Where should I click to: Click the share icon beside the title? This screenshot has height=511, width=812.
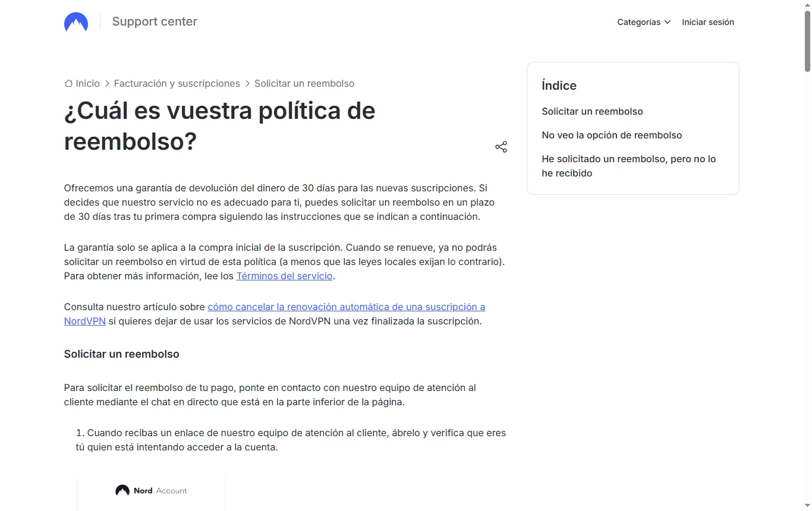click(x=501, y=147)
